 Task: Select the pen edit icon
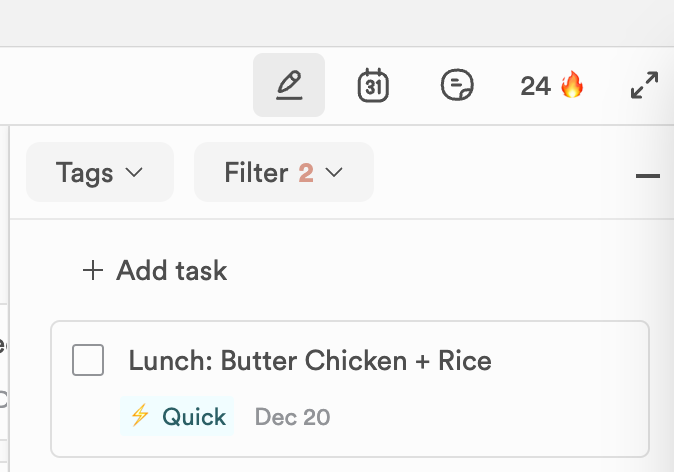coord(289,85)
